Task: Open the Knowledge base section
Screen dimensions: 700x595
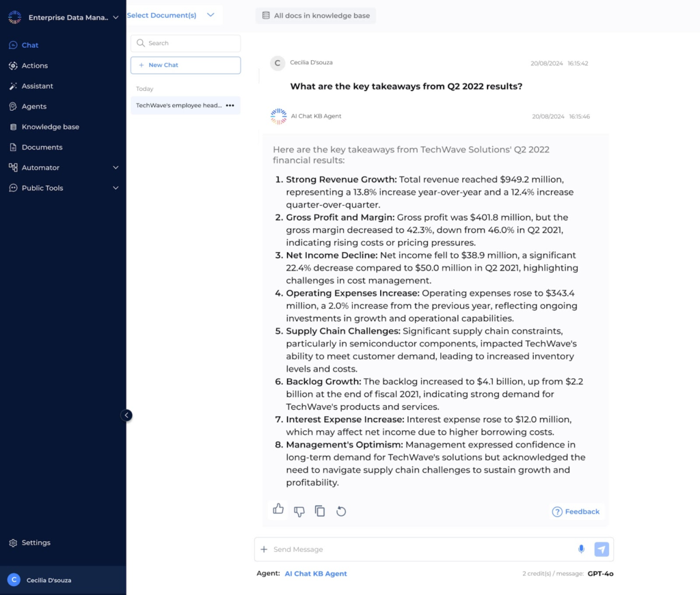Action: point(52,126)
